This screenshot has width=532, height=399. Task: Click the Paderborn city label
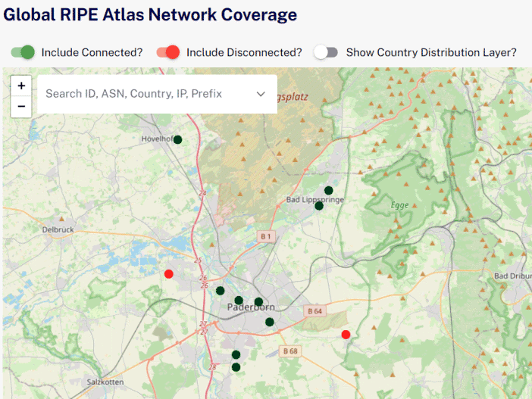[x=251, y=307]
